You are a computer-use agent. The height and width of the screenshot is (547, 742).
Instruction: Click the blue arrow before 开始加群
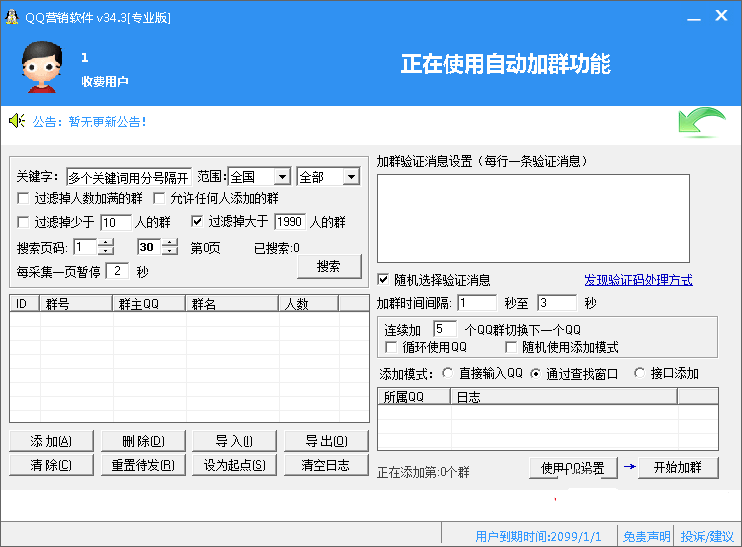click(629, 467)
